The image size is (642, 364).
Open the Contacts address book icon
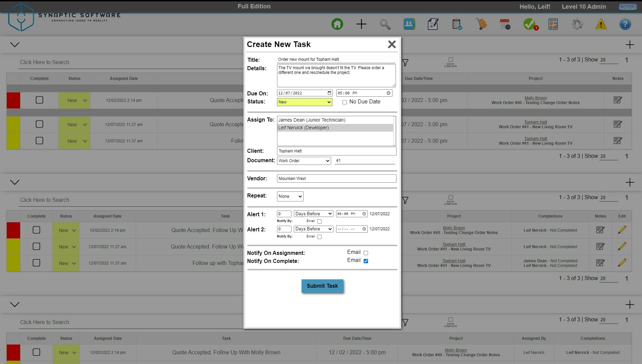pos(409,24)
